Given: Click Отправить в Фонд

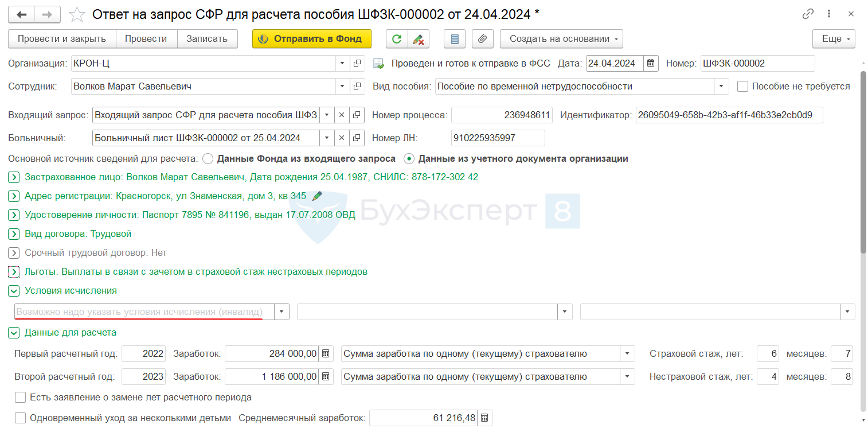Looking at the screenshot, I should (x=312, y=39).
